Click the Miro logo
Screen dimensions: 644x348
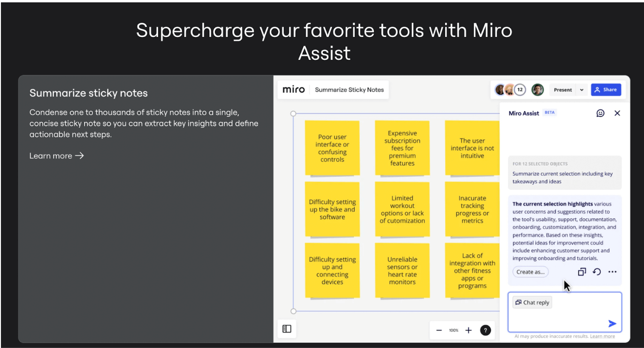(x=293, y=90)
